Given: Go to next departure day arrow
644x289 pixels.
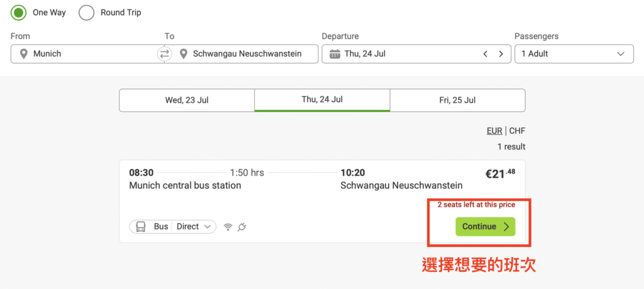Looking at the screenshot, I should pyautogui.click(x=501, y=54).
